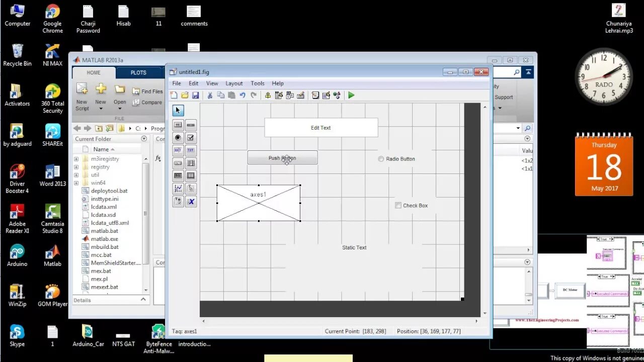
Task: Click New Script in MATLAB ribbon
Action: tap(82, 97)
